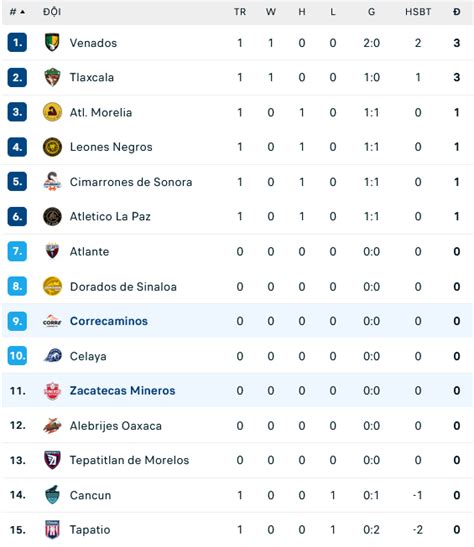Click the Venados team crest icon
The height and width of the screenshot is (547, 474).
coord(52,43)
